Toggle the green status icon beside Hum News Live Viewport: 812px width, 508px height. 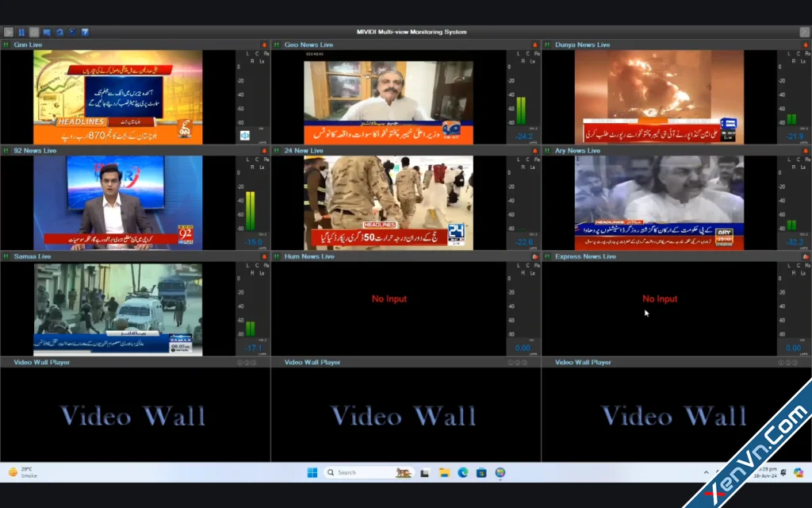click(x=277, y=256)
